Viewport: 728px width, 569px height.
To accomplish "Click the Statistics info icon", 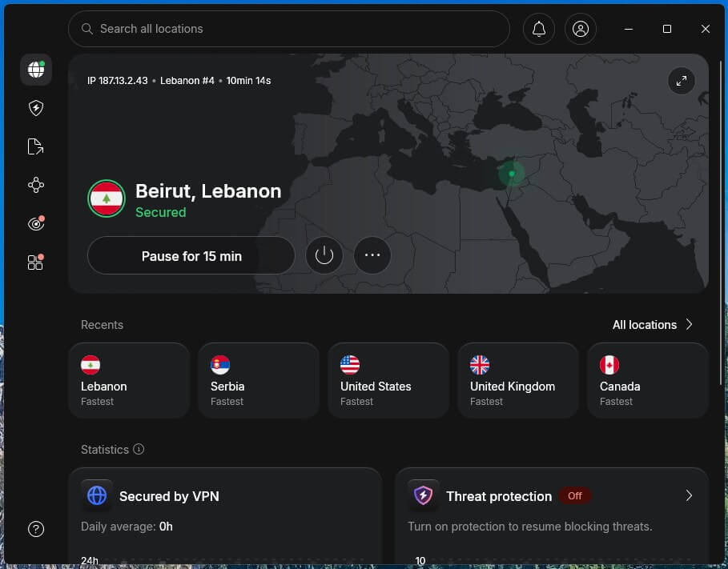I will (x=139, y=449).
